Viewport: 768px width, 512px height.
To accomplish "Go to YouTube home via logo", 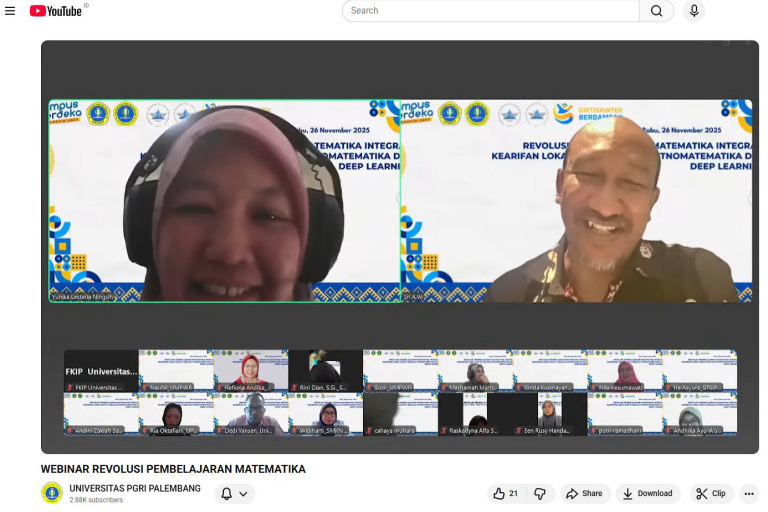I will click(56, 11).
